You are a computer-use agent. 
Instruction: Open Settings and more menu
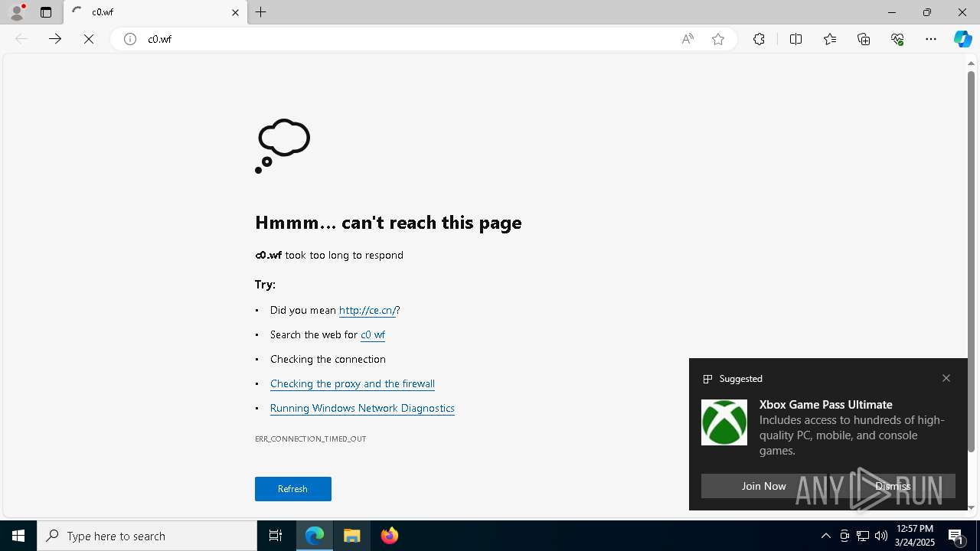click(931, 39)
